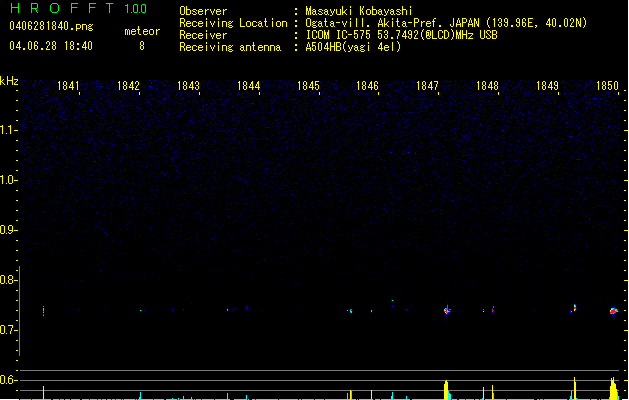
Task: Click the 1849 time axis marker
Action: click(548, 86)
